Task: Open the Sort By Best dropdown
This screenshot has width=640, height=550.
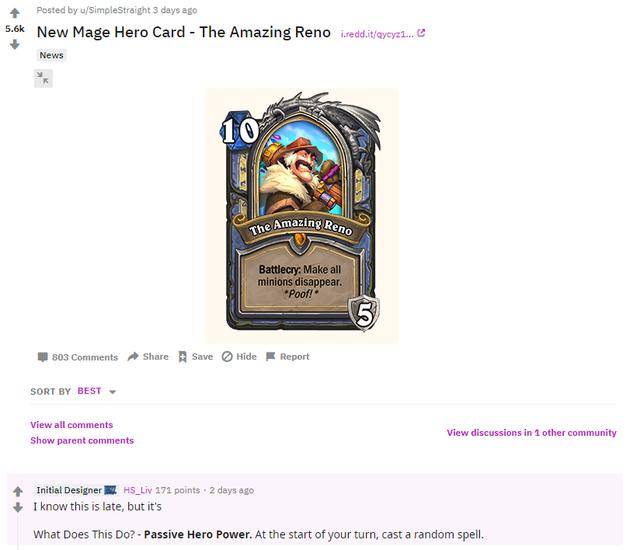Action: pyautogui.click(x=97, y=391)
